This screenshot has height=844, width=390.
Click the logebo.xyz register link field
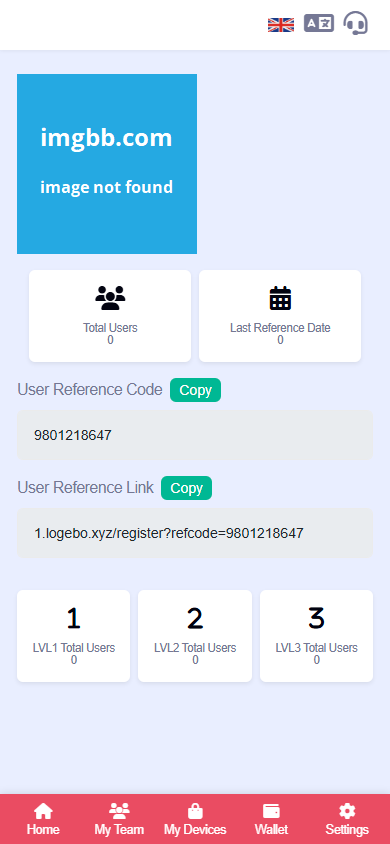[195, 533]
